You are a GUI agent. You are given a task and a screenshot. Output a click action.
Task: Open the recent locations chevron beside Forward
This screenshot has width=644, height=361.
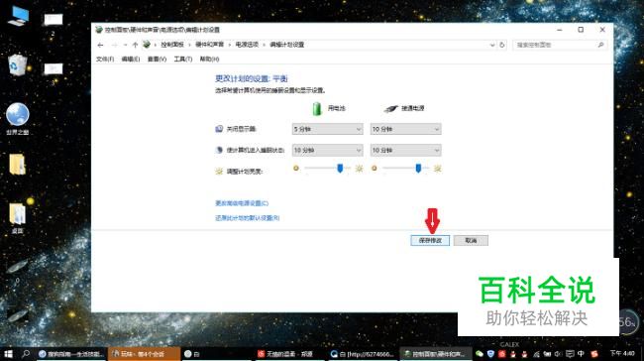tap(125, 45)
